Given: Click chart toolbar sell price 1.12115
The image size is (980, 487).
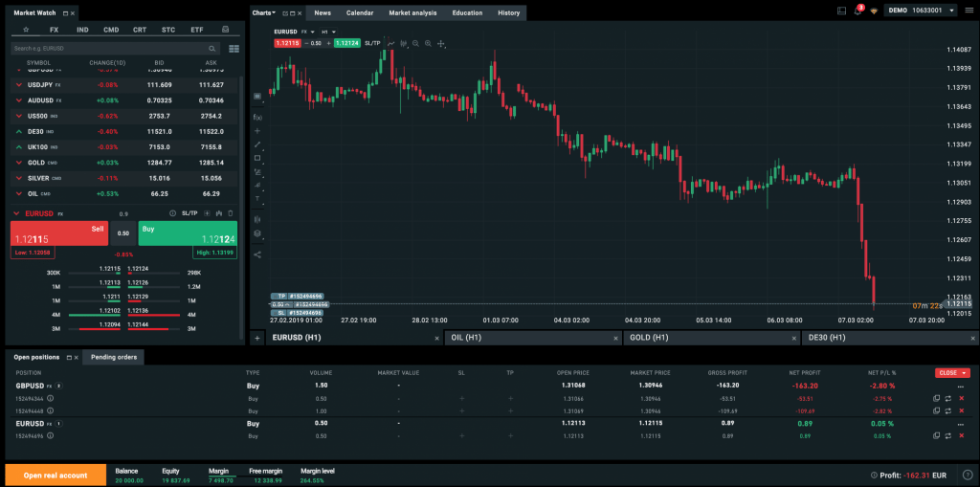Looking at the screenshot, I should point(287,43).
